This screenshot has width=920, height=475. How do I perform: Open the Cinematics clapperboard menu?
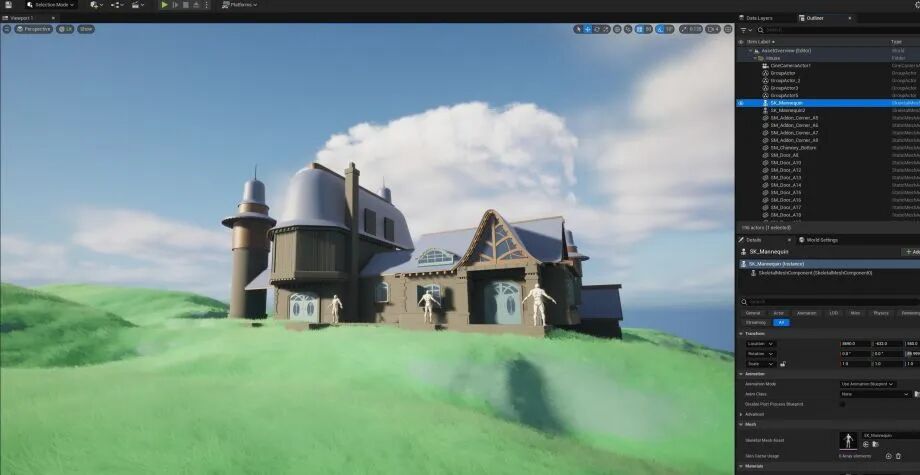click(x=138, y=5)
